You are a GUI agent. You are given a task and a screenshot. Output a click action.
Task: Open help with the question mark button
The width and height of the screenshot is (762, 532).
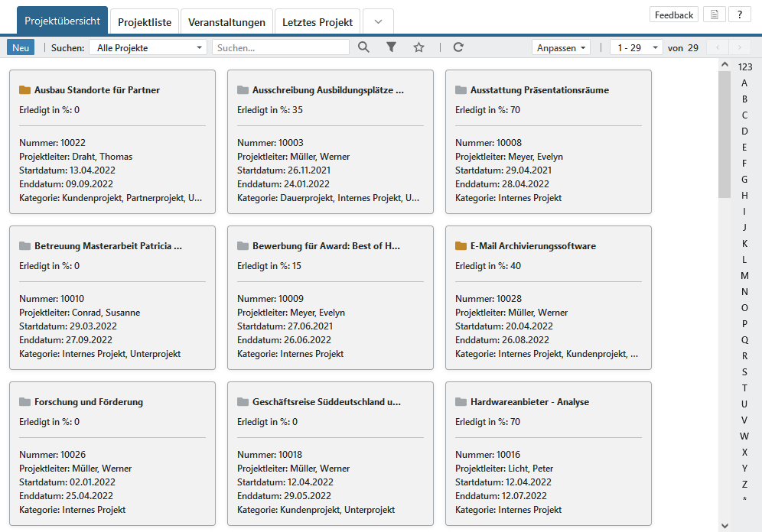pos(739,15)
